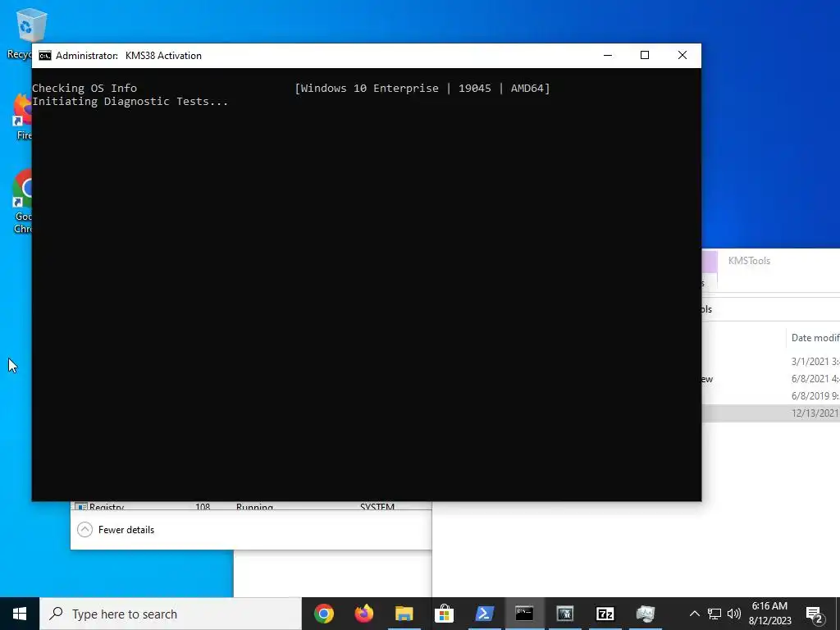Open the Windows Start menu
This screenshot has width=840, height=630.
click(20, 614)
